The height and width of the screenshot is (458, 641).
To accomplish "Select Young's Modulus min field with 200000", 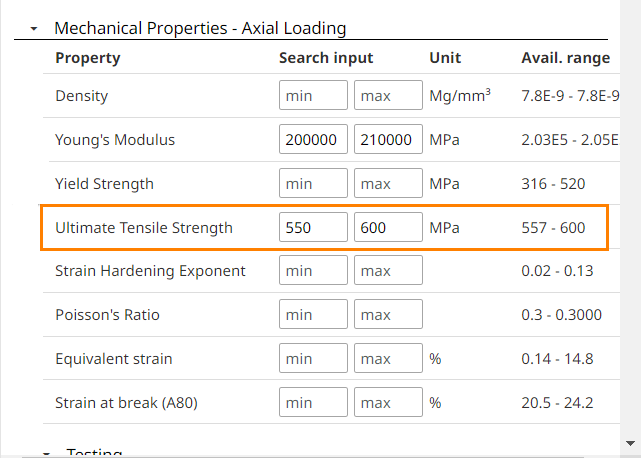I will pos(313,140).
